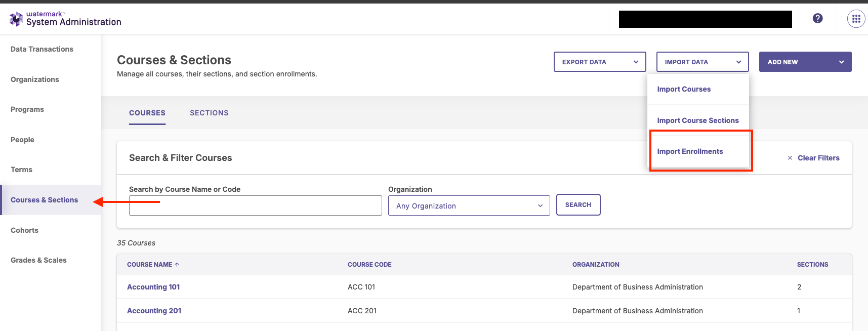The image size is (868, 331).
Task: Click the X icon beside Clear Filters
Action: 790,158
